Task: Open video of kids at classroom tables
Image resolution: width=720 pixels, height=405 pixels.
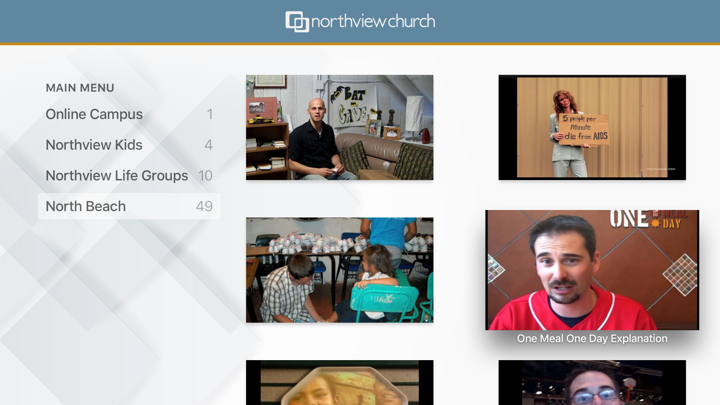Action: point(339,270)
